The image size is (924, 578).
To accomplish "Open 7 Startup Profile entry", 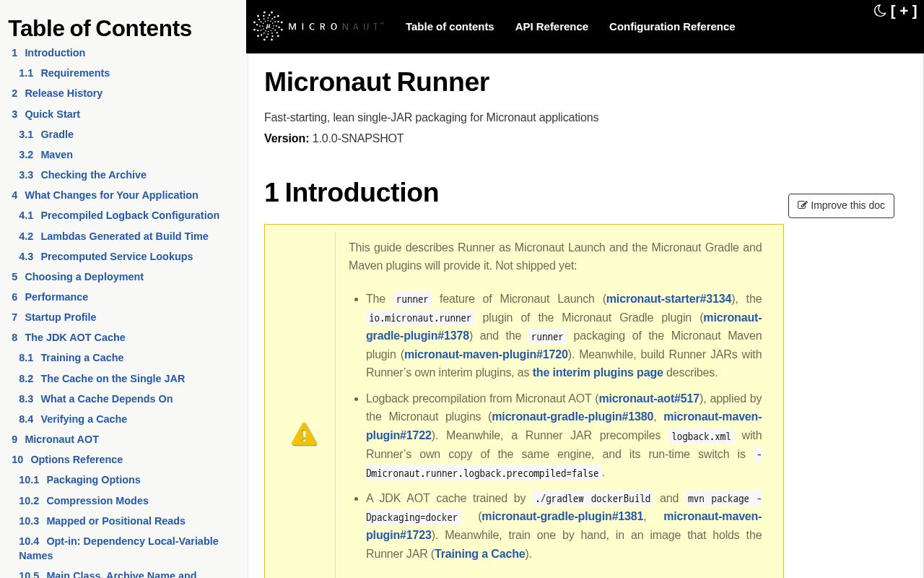I will (54, 317).
